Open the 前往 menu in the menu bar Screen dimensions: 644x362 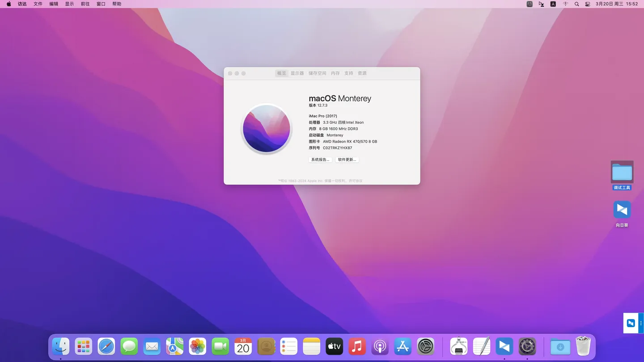coord(85,4)
